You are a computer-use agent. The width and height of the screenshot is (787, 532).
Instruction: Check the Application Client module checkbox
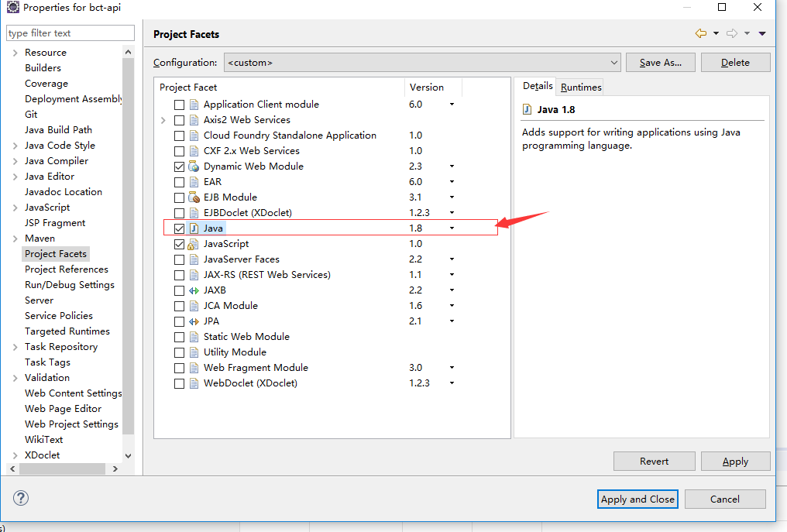tap(179, 105)
